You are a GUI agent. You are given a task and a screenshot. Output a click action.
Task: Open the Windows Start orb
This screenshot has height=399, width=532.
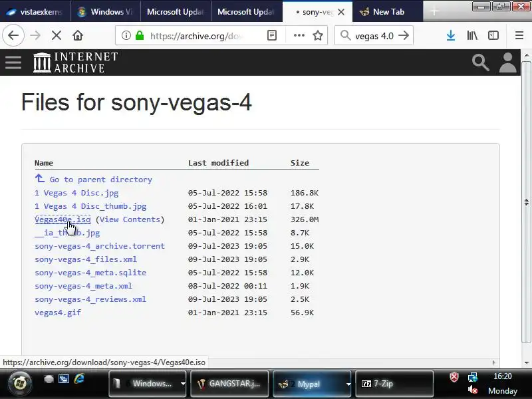[x=20, y=384]
